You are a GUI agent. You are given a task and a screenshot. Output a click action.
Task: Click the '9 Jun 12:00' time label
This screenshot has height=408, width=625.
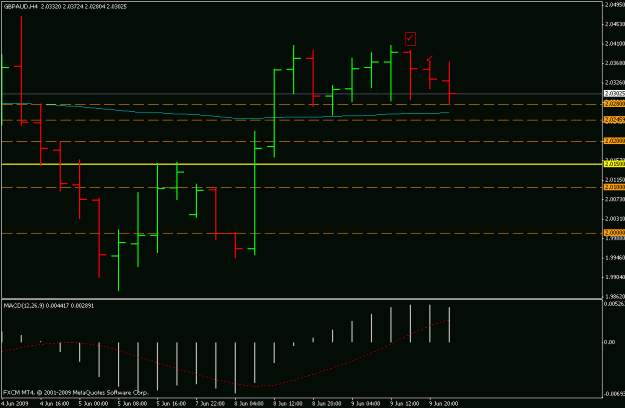tap(405, 403)
